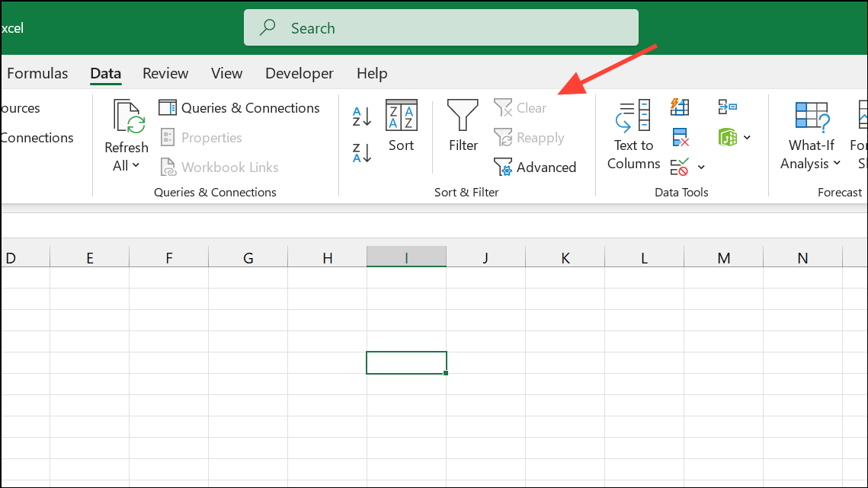This screenshot has width=868, height=488.
Task: Open the Consolidate tool
Action: [x=727, y=107]
